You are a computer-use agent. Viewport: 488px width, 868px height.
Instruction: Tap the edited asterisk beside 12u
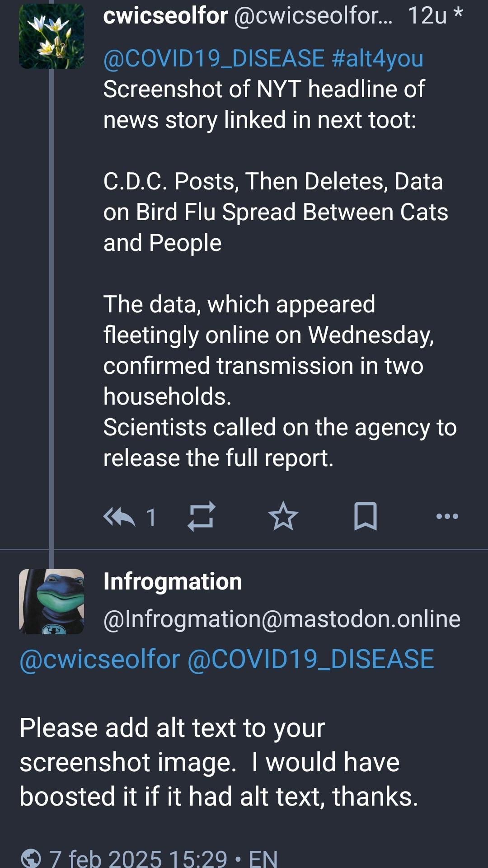458,14
